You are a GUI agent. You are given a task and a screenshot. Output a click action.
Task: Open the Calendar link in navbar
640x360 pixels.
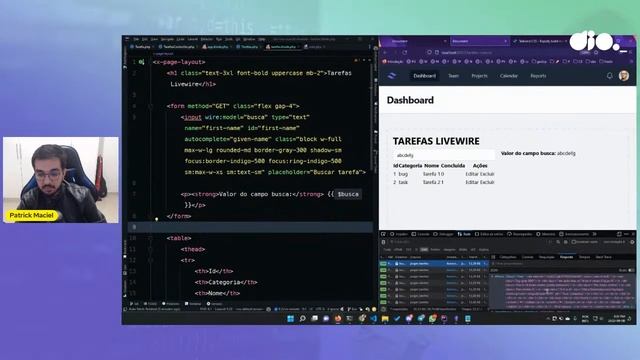[x=509, y=76]
